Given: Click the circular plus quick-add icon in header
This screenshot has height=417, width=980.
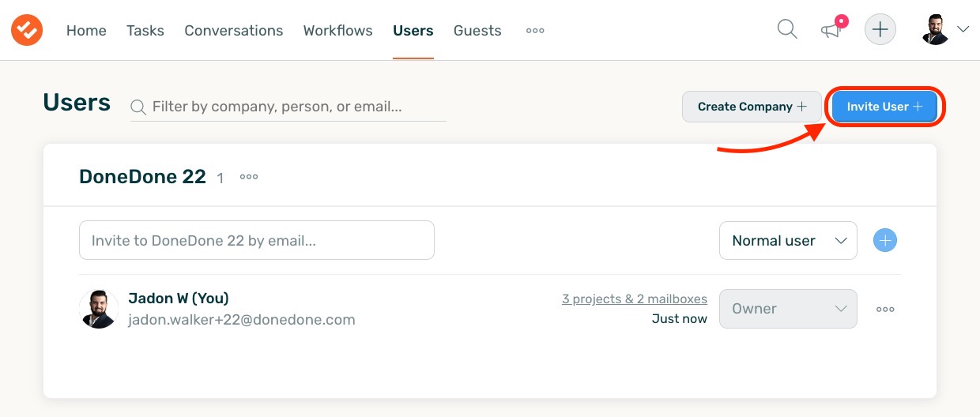Looking at the screenshot, I should click(880, 30).
